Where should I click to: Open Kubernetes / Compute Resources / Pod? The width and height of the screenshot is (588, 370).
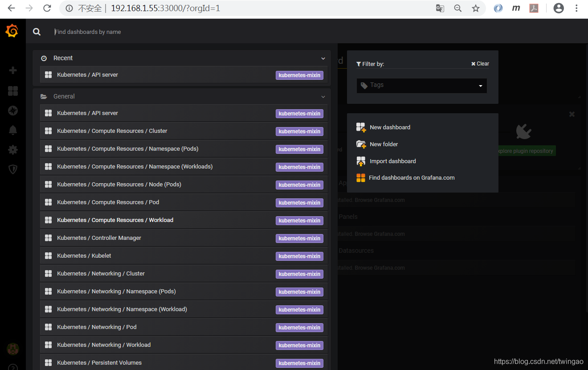click(184, 202)
